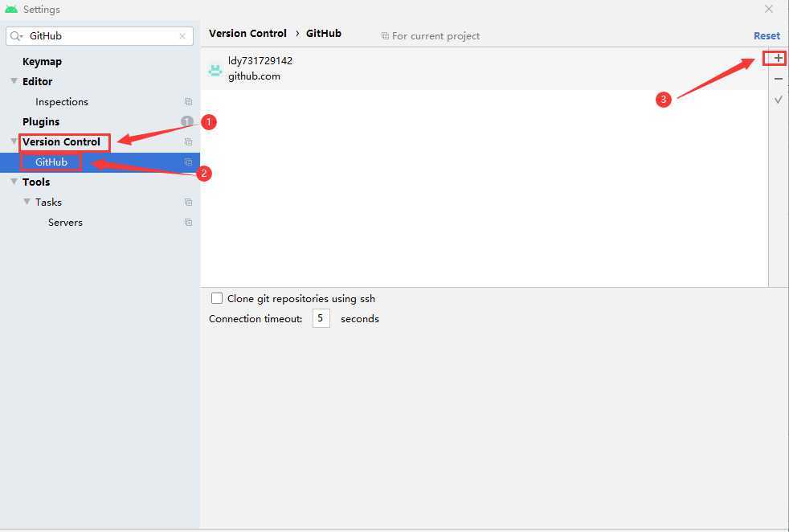Open the Inspections settings page

click(61, 102)
